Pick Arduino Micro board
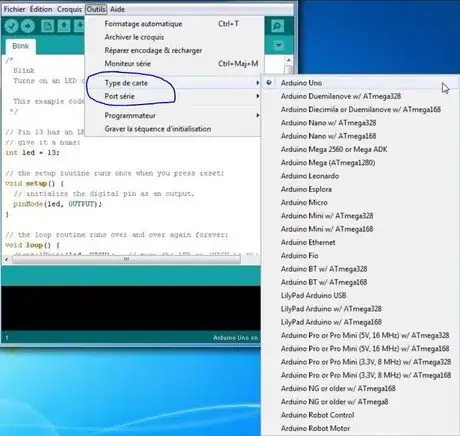The image size is (460, 436). pyautogui.click(x=360, y=203)
